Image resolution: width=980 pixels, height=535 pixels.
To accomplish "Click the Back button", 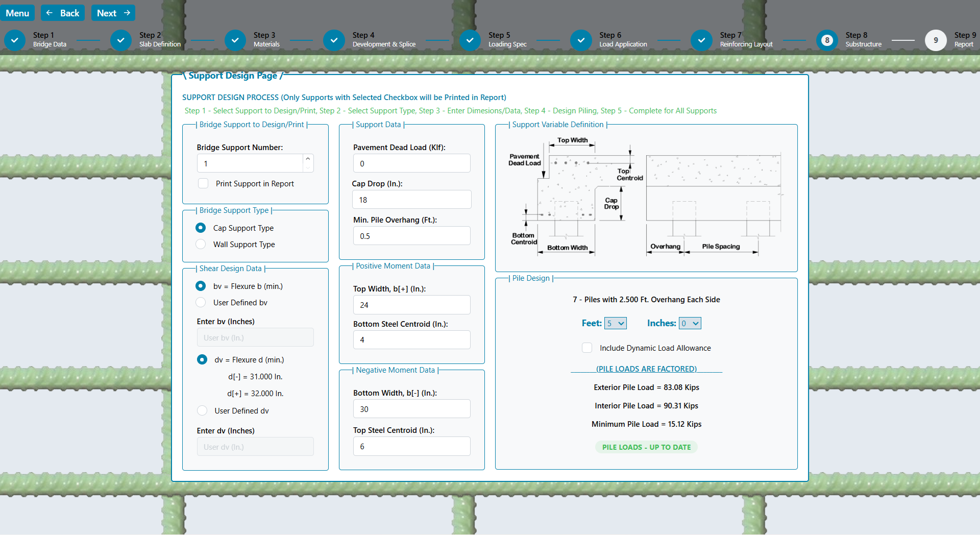I will coord(63,13).
